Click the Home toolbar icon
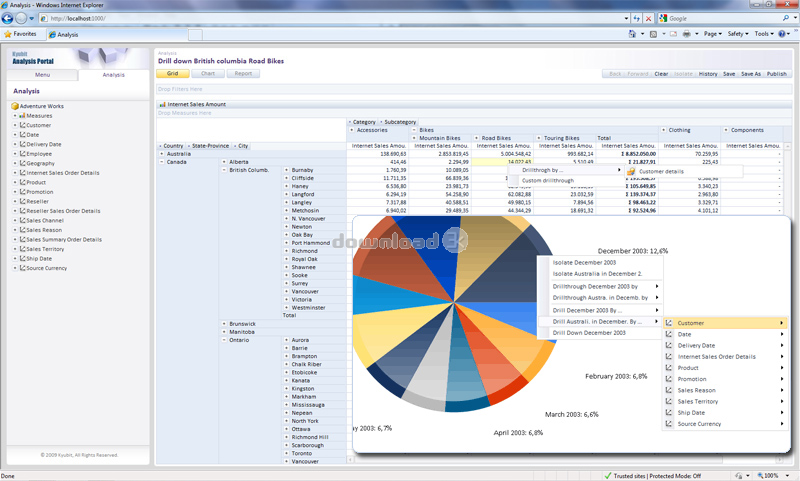Viewport: 800px width, 481px height. [632, 34]
